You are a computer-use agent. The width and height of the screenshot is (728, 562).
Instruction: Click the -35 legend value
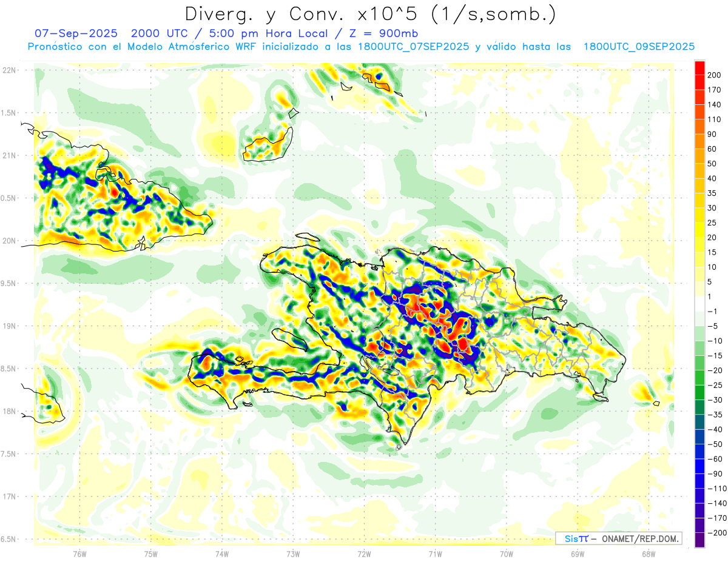(715, 415)
